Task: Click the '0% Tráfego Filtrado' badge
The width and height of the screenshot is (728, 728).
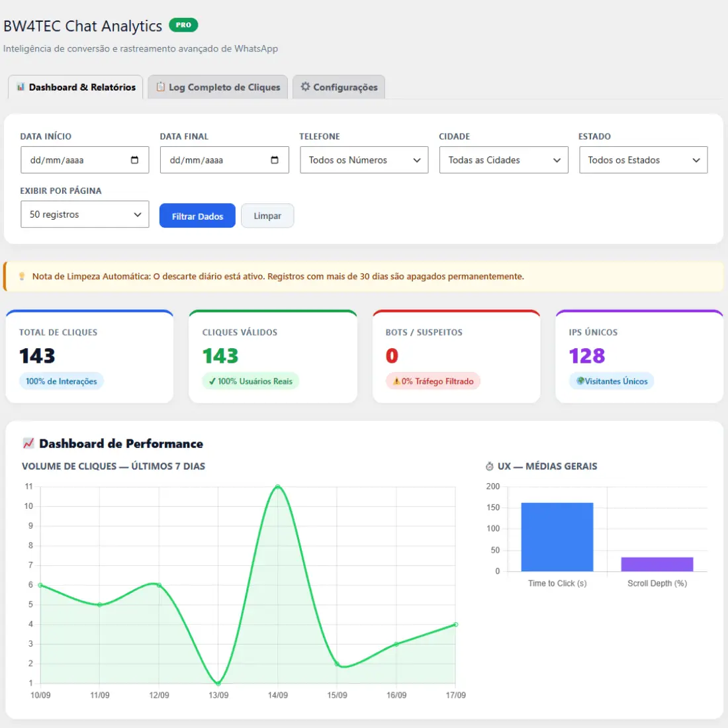Action: coord(433,381)
